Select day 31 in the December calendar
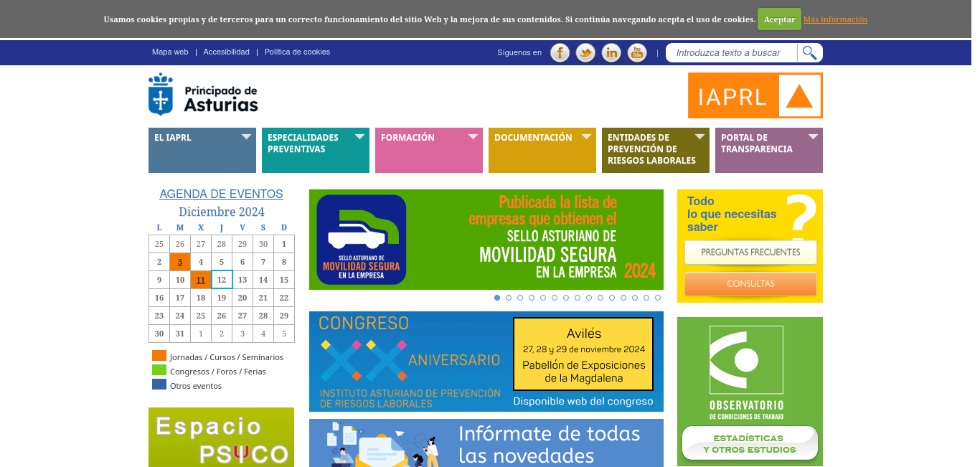The height and width of the screenshot is (467, 980). [x=180, y=334]
